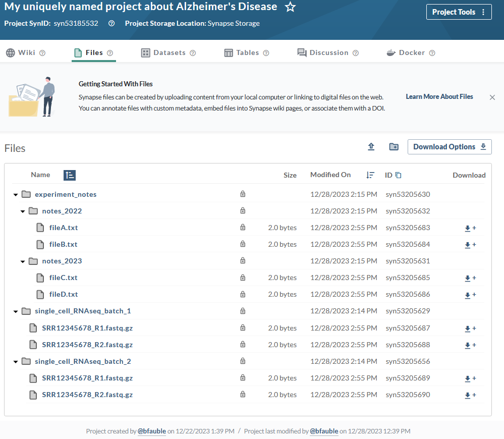Open Learn More About Files link

(x=439, y=97)
